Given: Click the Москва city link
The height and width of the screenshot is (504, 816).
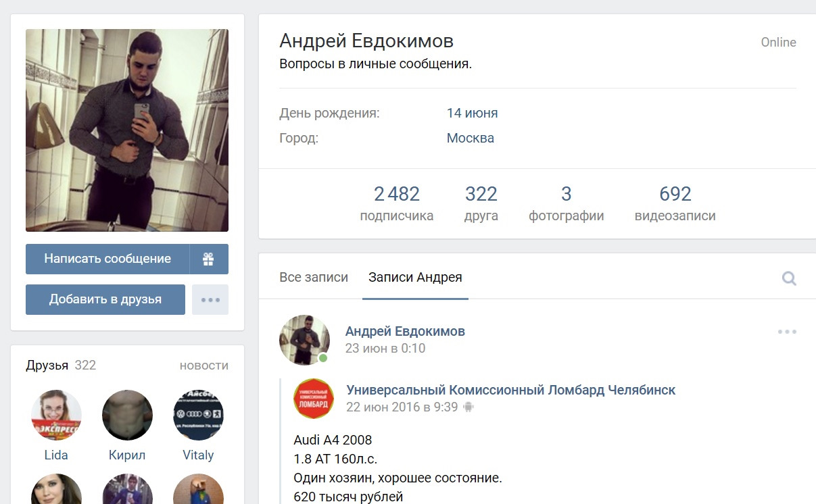Looking at the screenshot, I should tap(470, 138).
